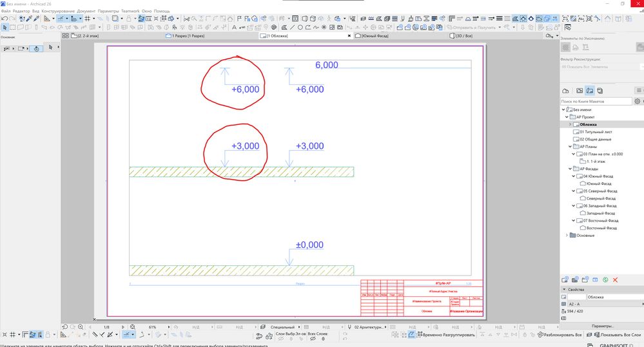Inject parameters with the syringe icon
The image size is (644, 347).
pyautogui.click(x=37, y=19)
